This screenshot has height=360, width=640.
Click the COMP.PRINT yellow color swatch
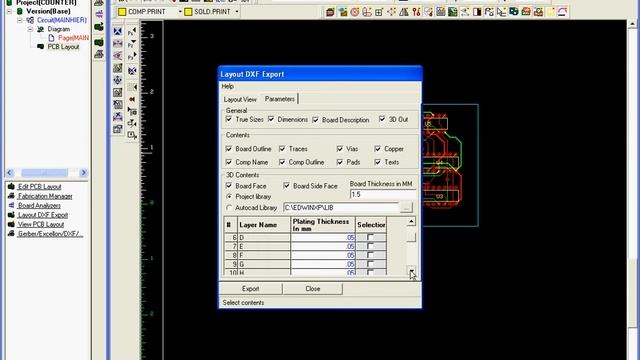coord(122,12)
